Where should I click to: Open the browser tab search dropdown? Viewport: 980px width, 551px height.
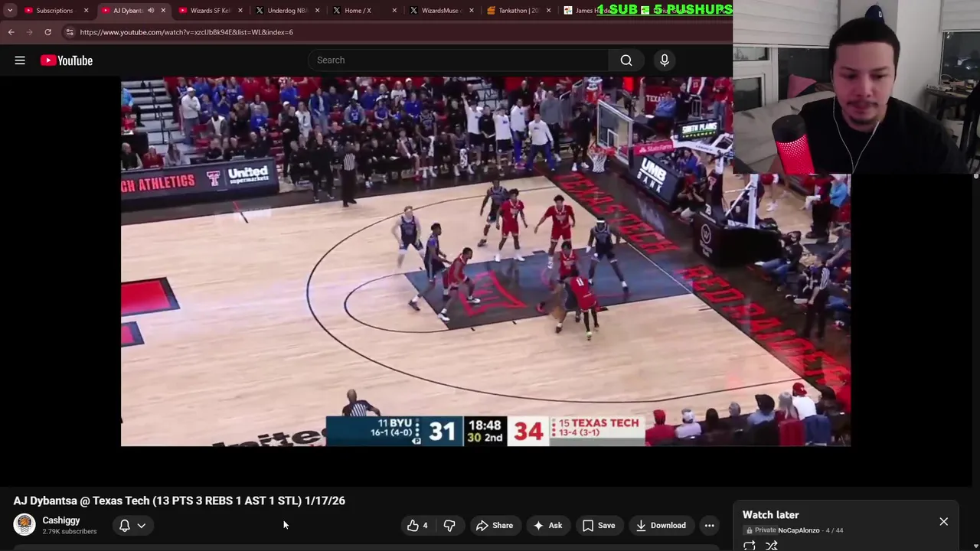pos(10,11)
